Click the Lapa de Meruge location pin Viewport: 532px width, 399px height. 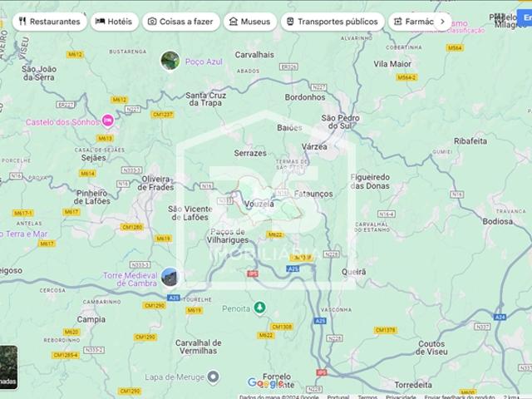[213, 377]
